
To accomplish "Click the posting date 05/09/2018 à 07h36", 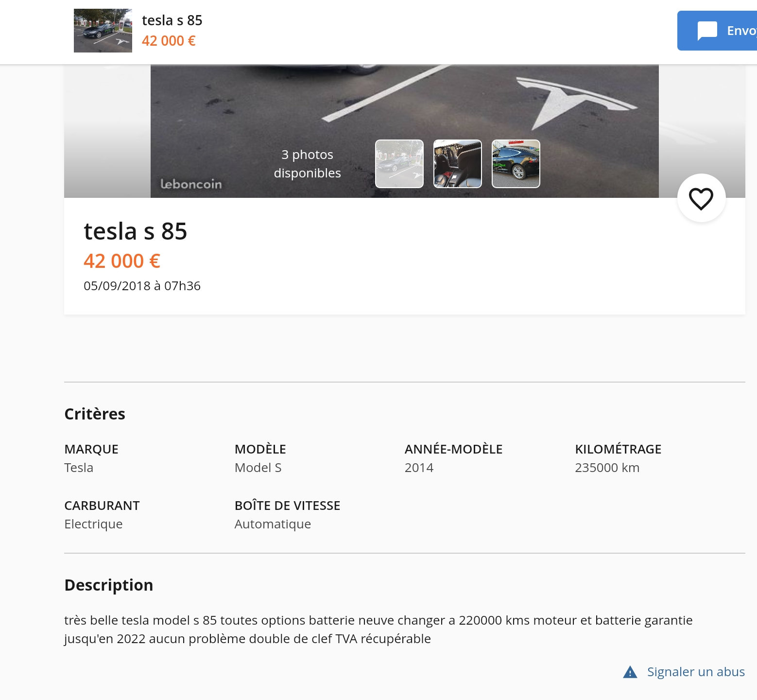I will coord(142,286).
